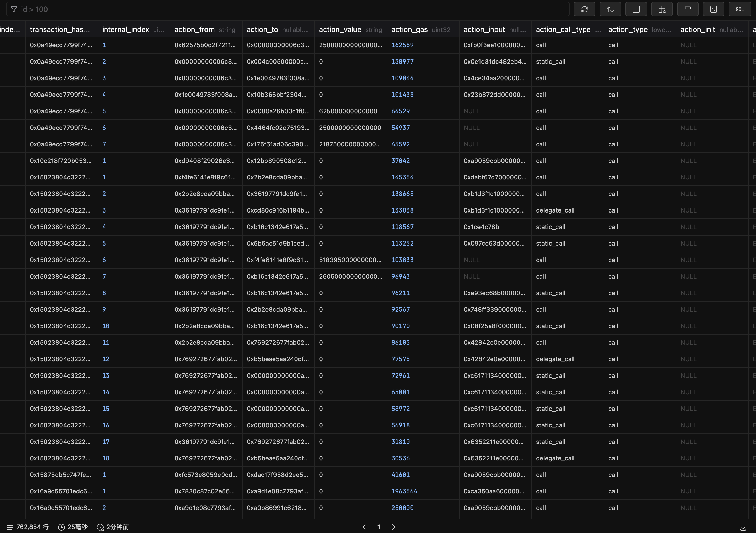Open table structure settings icon

coord(662,9)
